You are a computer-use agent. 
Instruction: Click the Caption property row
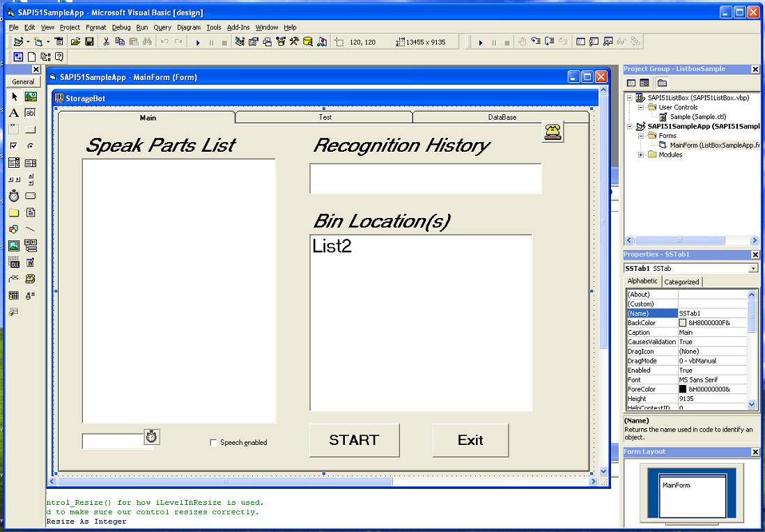click(687, 333)
